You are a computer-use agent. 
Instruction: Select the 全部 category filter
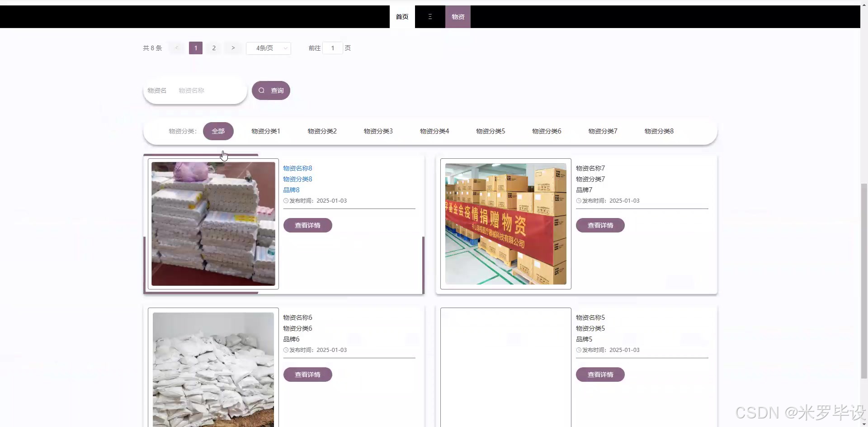[x=218, y=131]
